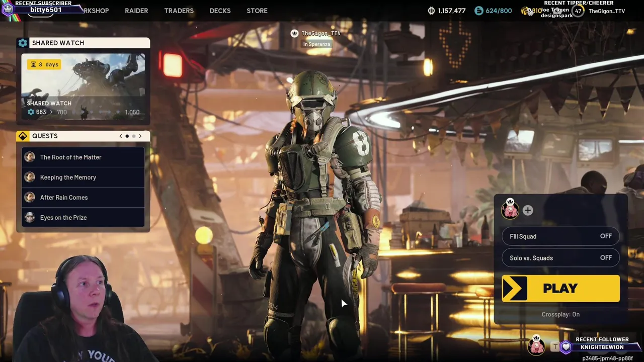Click Keeping the Memory trader portrait
The image size is (644, 362).
coord(30,177)
